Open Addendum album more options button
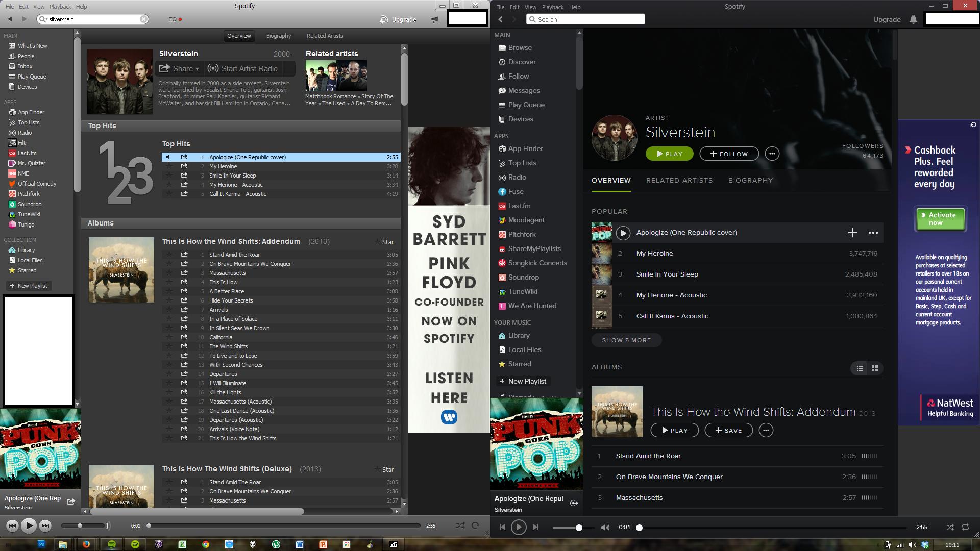This screenshot has height=551, width=980. [766, 430]
